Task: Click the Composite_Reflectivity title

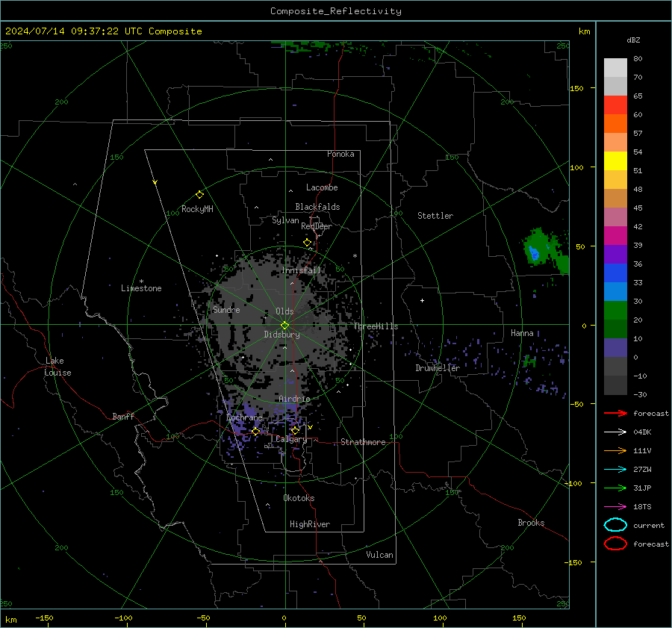Action: 336,11
